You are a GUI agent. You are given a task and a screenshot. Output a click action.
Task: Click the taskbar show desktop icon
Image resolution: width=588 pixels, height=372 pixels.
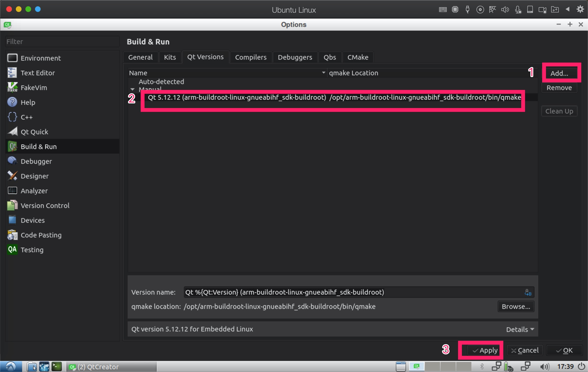click(401, 367)
